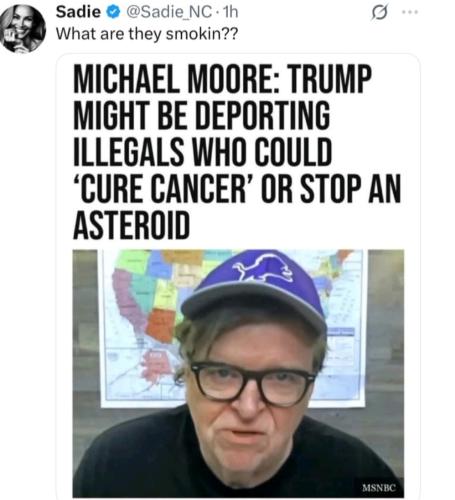
Task: Click the MSNBC watermark on photo
Action: pos(379,488)
